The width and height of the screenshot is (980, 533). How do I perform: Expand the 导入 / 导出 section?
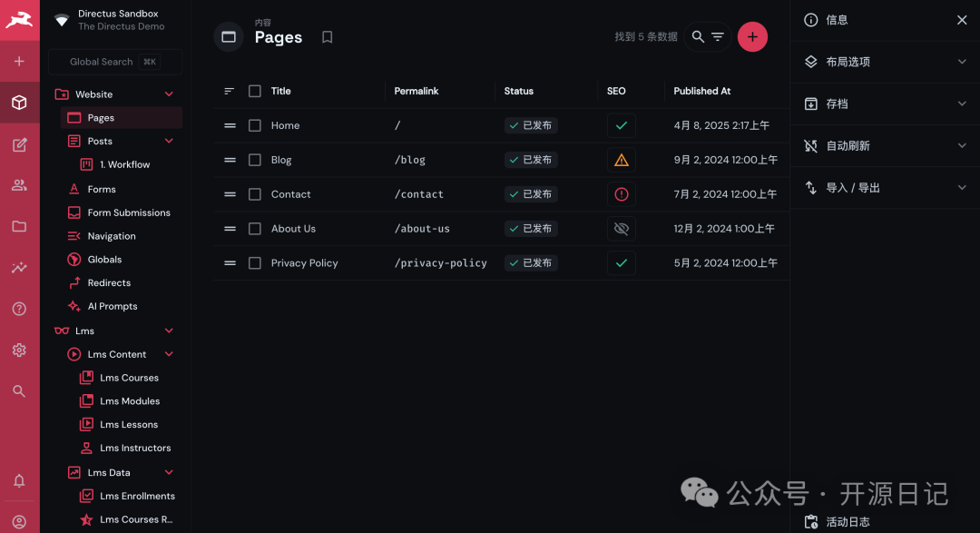coord(885,188)
